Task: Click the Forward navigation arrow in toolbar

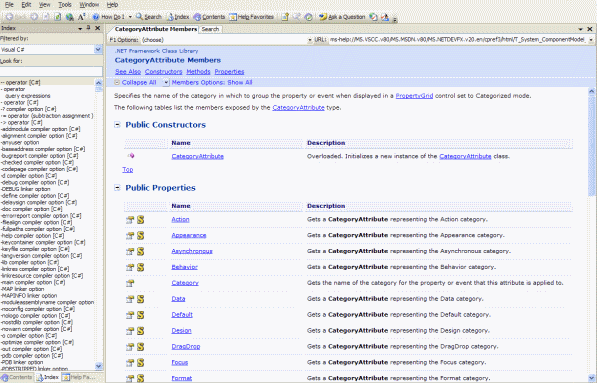Action: 34,17
